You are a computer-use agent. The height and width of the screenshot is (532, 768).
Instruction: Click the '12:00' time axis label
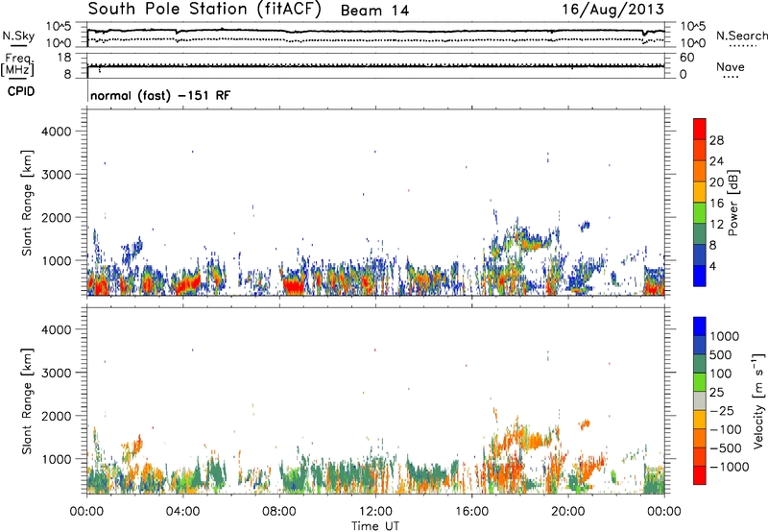click(x=375, y=511)
